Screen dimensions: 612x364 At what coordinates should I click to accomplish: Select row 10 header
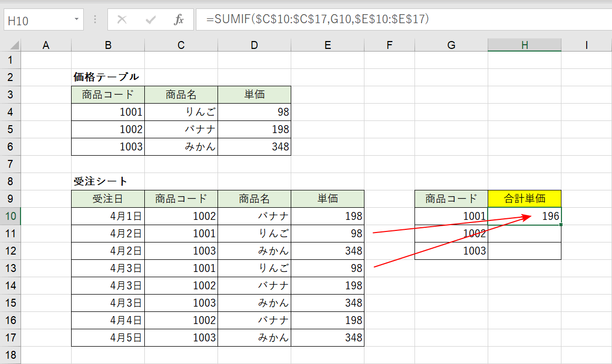click(x=14, y=216)
